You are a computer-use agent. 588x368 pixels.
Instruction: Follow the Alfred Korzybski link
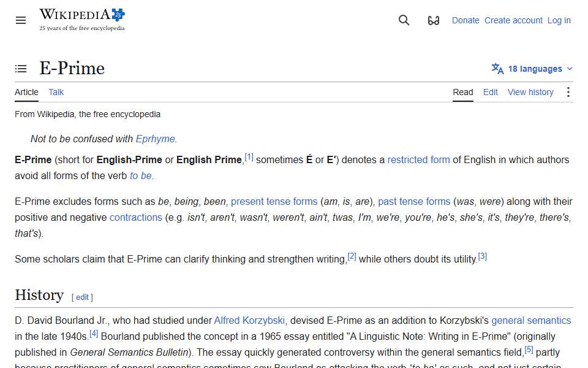pyautogui.click(x=249, y=320)
